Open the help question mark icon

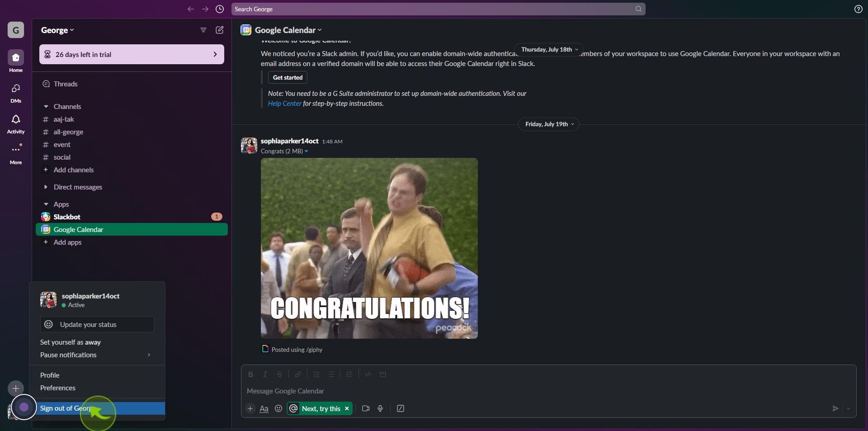pos(858,9)
